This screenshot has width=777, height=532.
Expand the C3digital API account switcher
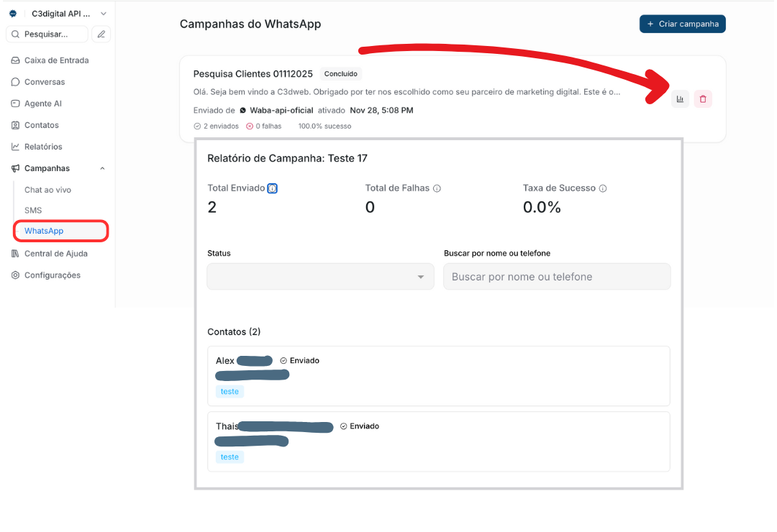pos(103,14)
